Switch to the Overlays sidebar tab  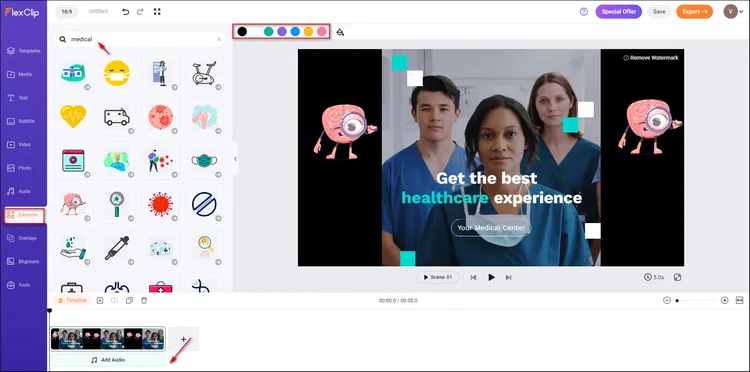pos(23,238)
